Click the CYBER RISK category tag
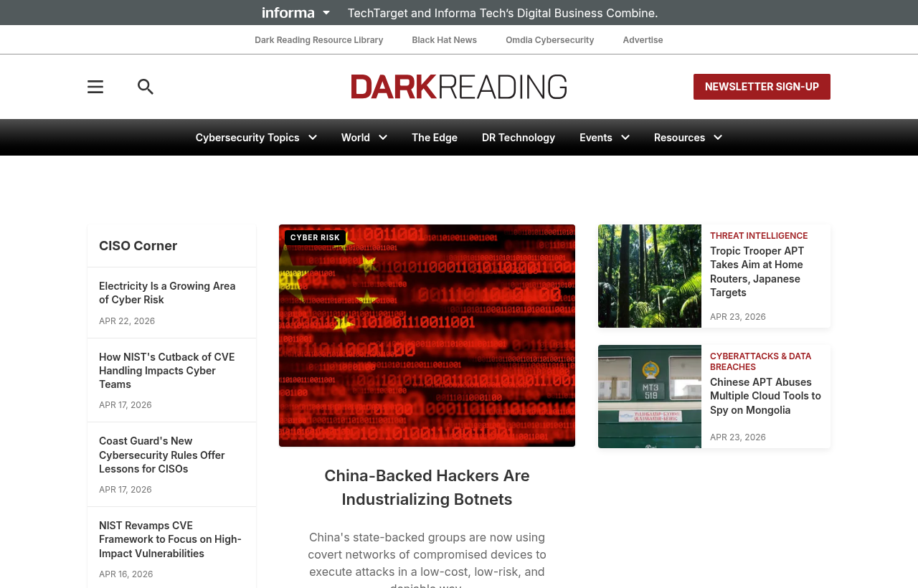Screen dimensions: 918x588 tap(314, 237)
